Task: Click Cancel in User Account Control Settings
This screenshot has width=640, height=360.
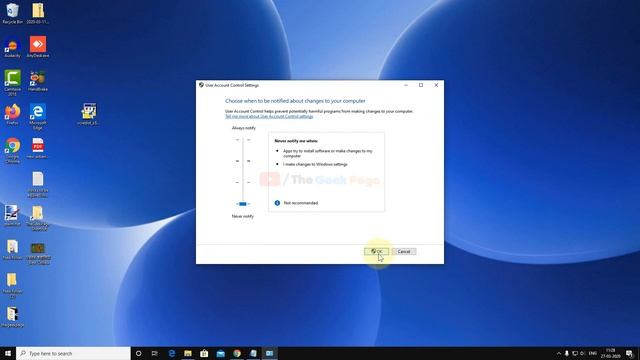Action: [x=404, y=251]
